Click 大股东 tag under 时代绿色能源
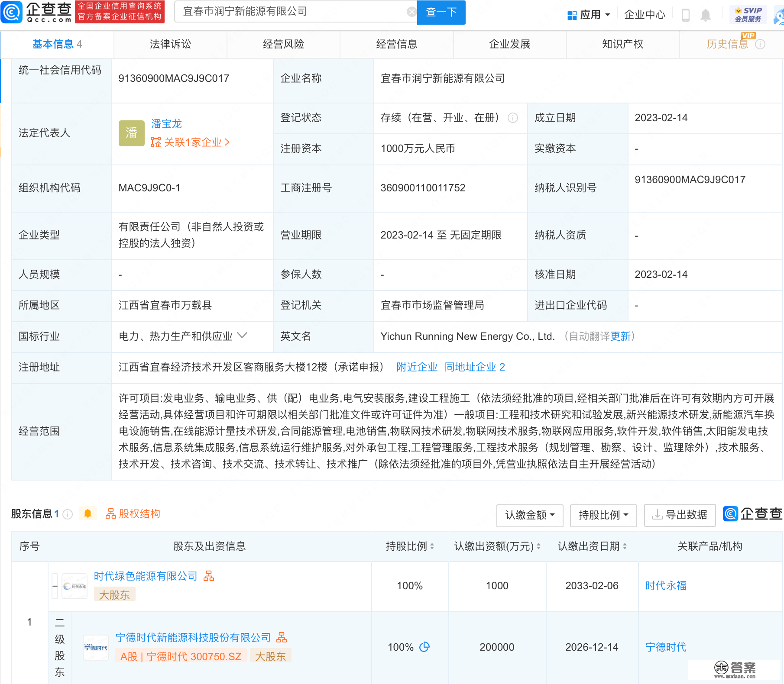 point(114,595)
